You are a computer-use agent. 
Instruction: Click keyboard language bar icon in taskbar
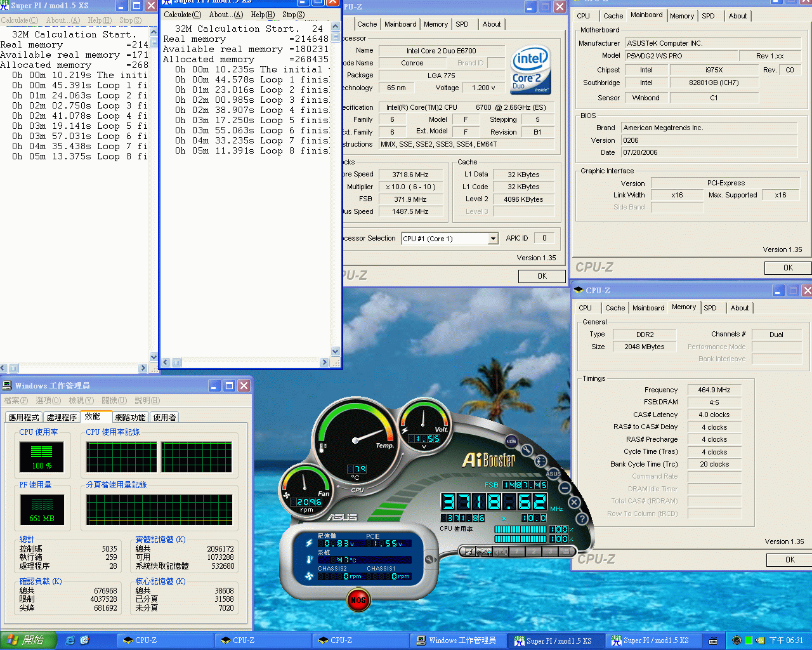click(713, 641)
